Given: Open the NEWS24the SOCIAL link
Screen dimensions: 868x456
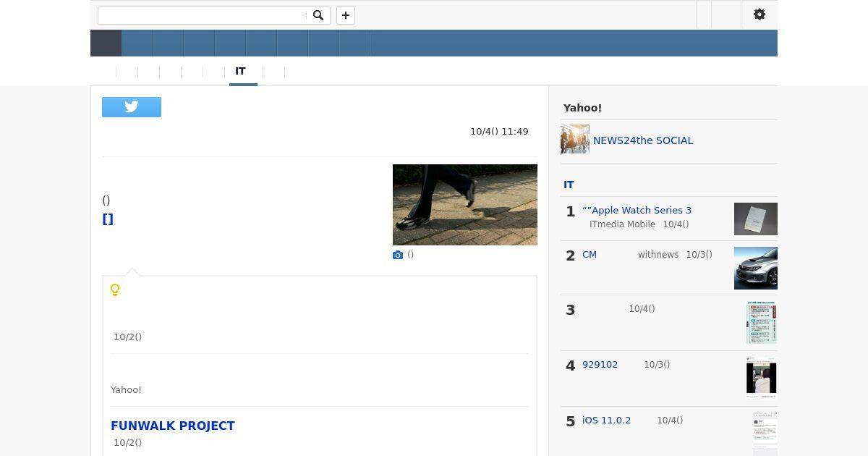Looking at the screenshot, I should coord(643,140).
